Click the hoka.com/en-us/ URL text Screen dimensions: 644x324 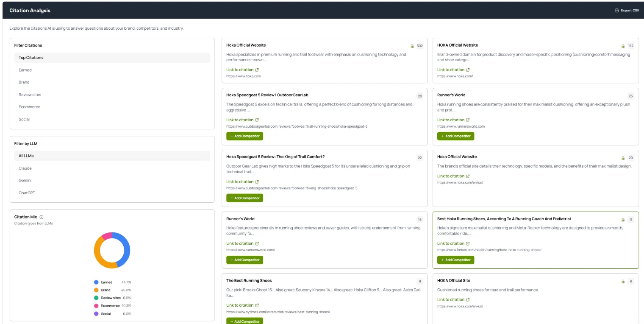coord(460,306)
